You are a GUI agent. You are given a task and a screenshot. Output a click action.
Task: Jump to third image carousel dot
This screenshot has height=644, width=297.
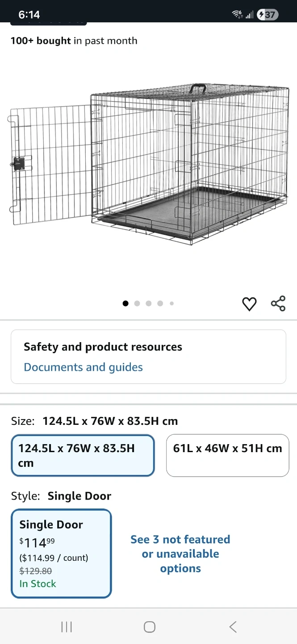(x=149, y=303)
